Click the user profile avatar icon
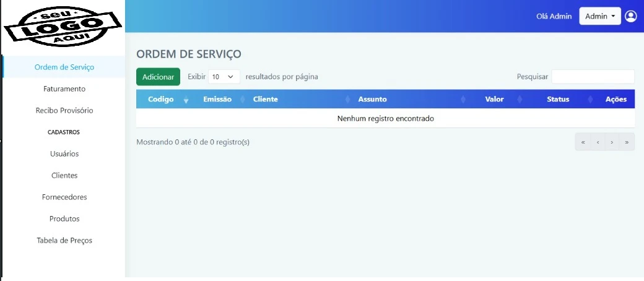The height and width of the screenshot is (281, 644). (x=630, y=16)
